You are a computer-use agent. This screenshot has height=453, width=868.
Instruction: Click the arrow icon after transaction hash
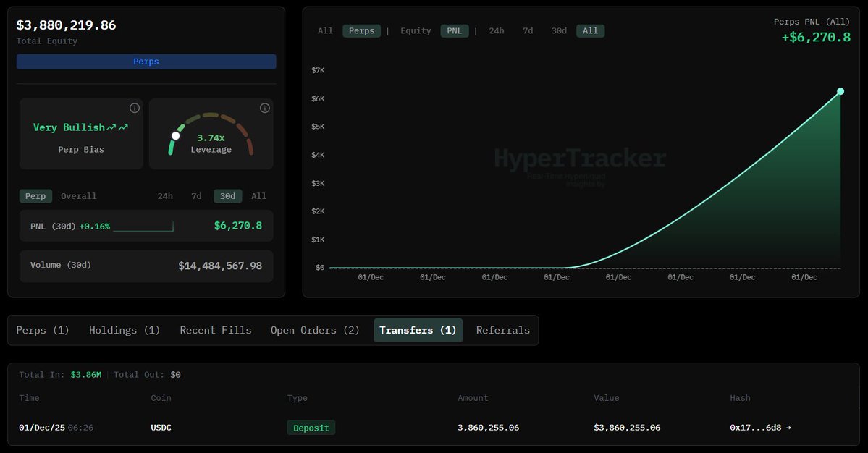click(788, 427)
